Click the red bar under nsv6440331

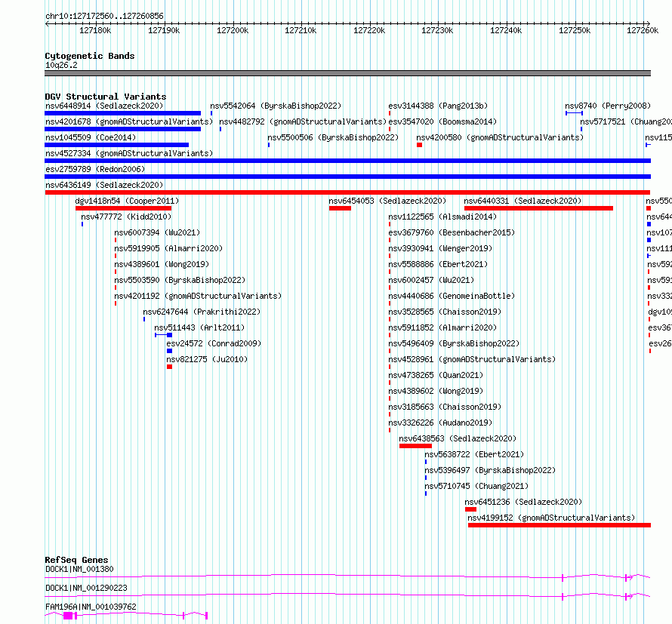[538, 208]
